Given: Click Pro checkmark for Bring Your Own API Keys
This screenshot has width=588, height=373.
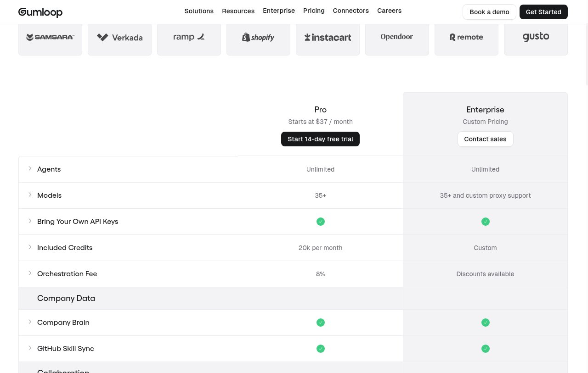Looking at the screenshot, I should pos(321,222).
